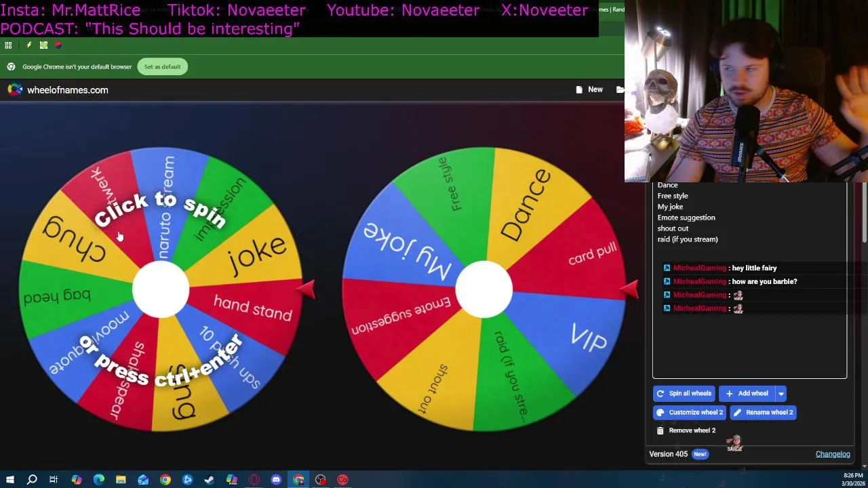Click the 'chug' yellow slice on left wheel
Screen dimensions: 868x488
point(75,240)
